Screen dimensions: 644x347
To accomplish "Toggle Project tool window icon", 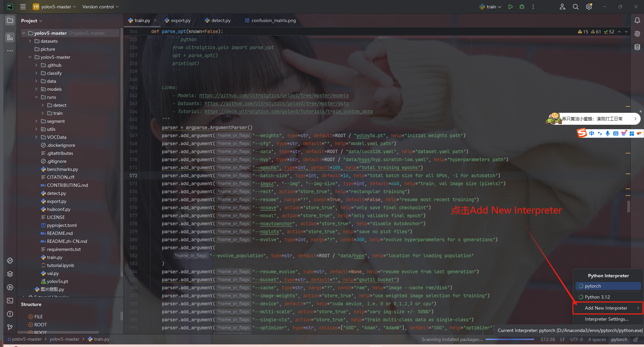I will (x=10, y=21).
